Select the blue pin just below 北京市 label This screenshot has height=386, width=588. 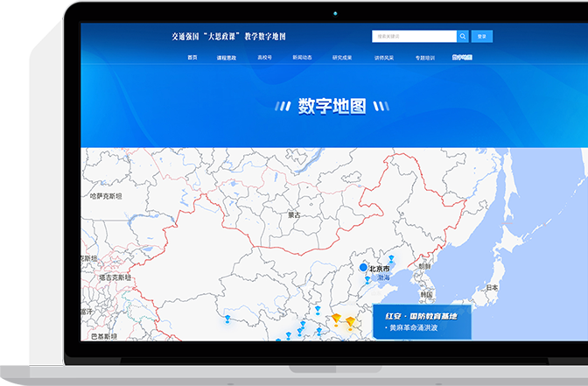point(368,280)
